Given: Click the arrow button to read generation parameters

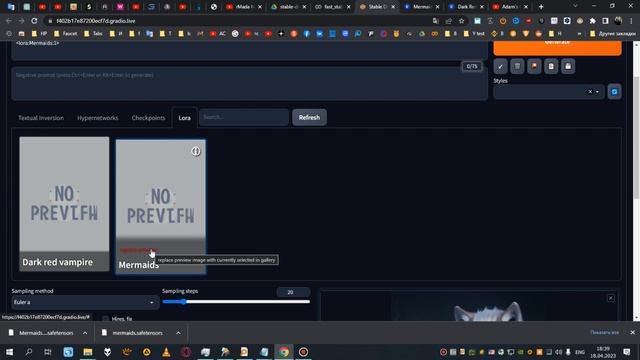Looking at the screenshot, I should [500, 66].
